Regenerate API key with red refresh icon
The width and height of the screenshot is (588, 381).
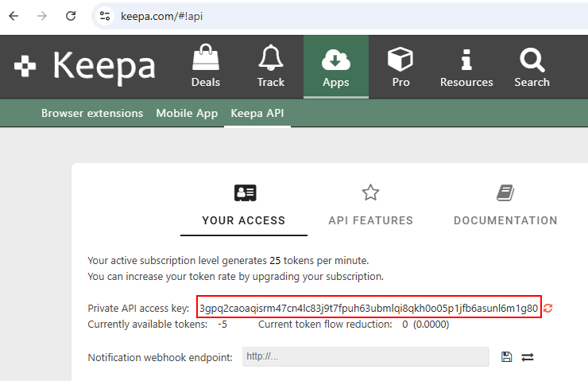click(548, 308)
